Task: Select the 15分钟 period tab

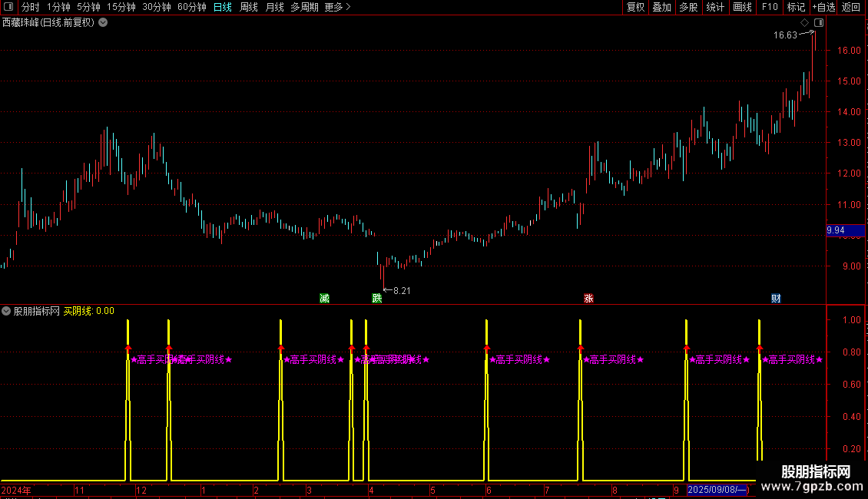Action: pyautogui.click(x=121, y=7)
